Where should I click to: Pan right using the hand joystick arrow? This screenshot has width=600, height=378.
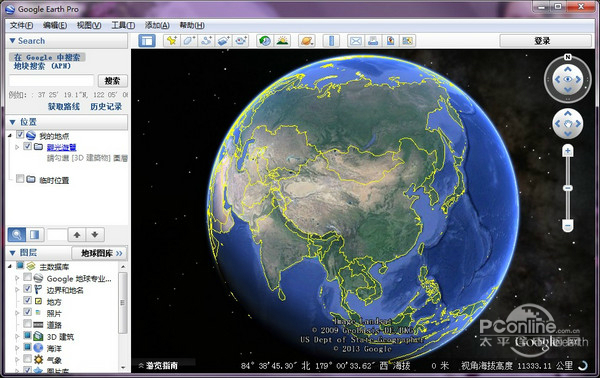coord(578,124)
